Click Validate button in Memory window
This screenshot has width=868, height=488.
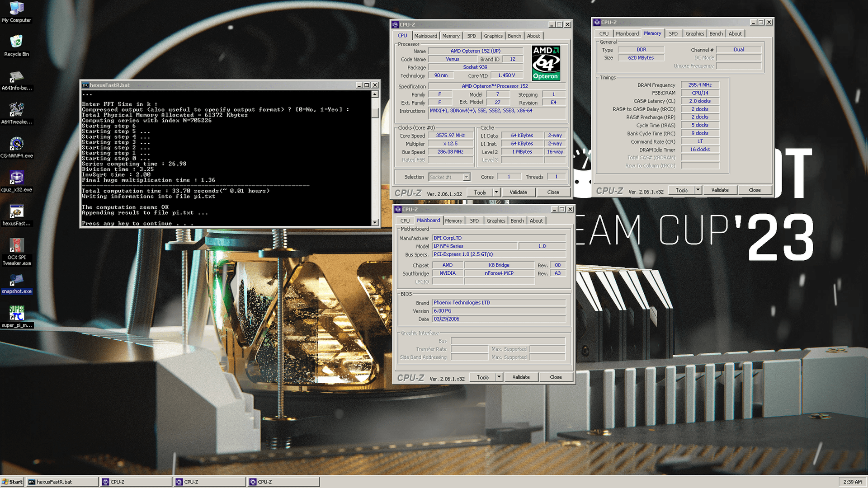(x=720, y=190)
